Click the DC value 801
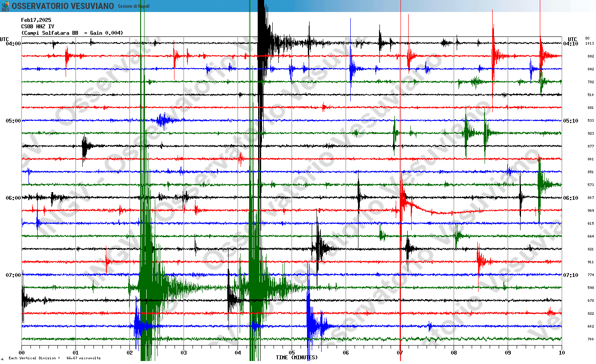 pos(590,159)
